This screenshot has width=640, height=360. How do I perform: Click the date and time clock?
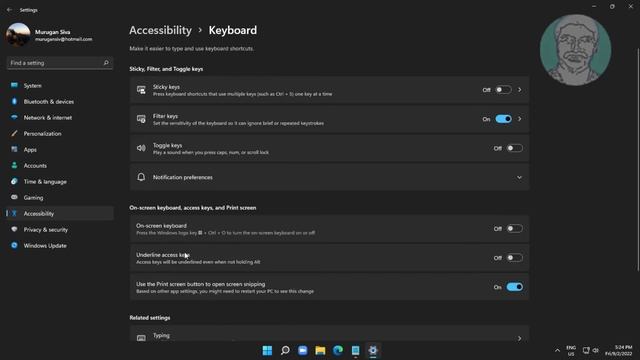click(x=619, y=350)
